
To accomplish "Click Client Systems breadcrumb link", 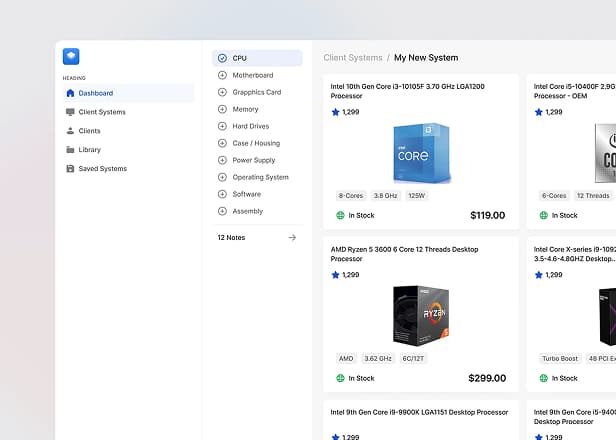I will click(x=352, y=58).
